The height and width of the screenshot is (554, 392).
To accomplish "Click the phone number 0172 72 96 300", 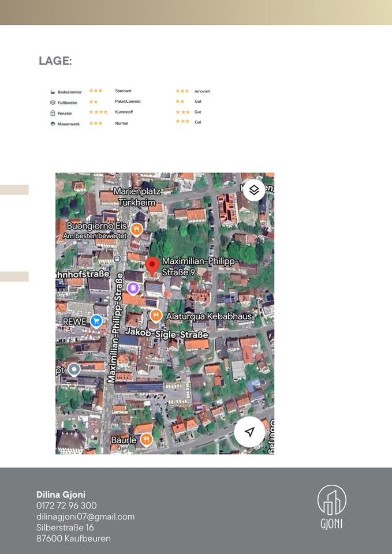I will (x=66, y=506).
